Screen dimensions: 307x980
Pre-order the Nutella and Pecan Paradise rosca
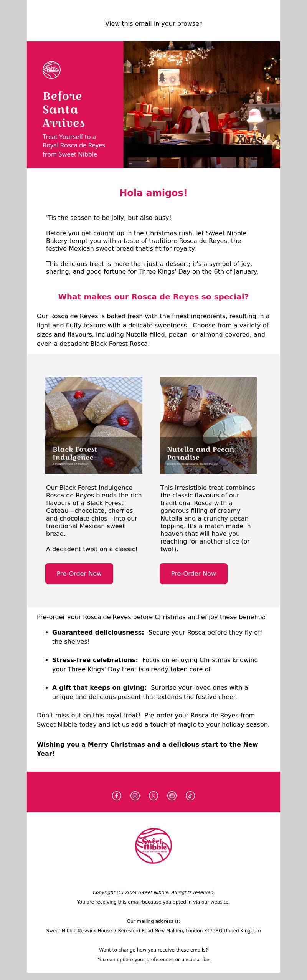coord(193,573)
